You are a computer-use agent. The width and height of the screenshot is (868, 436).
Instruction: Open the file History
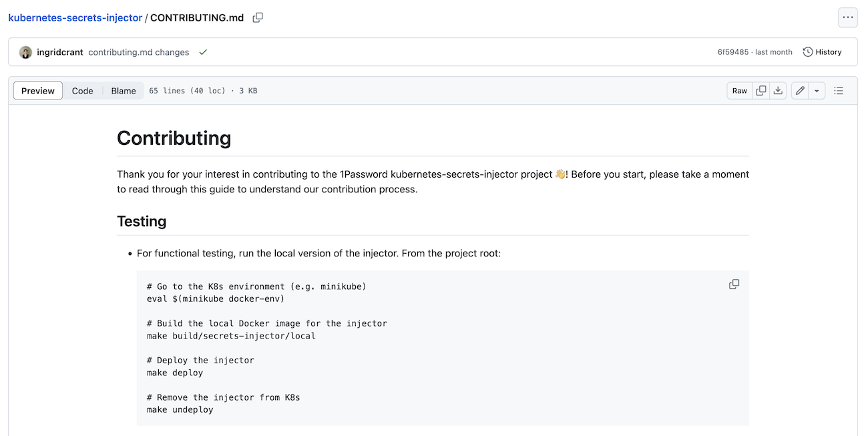823,51
